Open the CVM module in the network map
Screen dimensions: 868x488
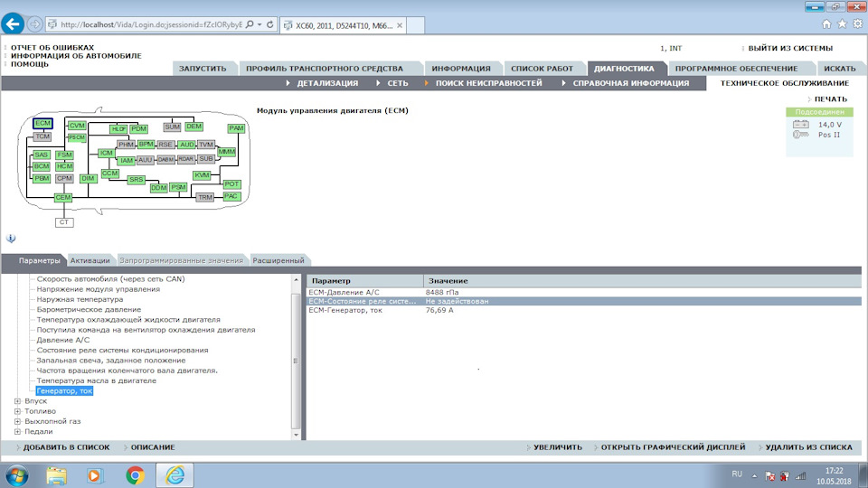[x=77, y=126]
